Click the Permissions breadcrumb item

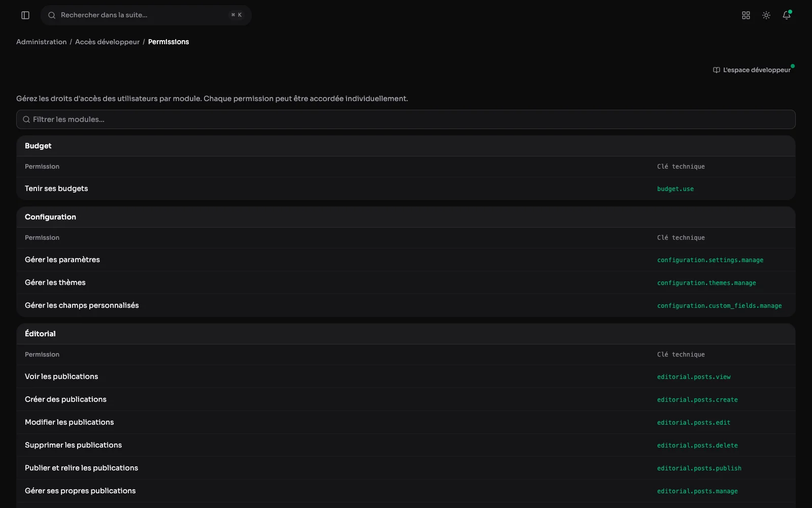168,42
